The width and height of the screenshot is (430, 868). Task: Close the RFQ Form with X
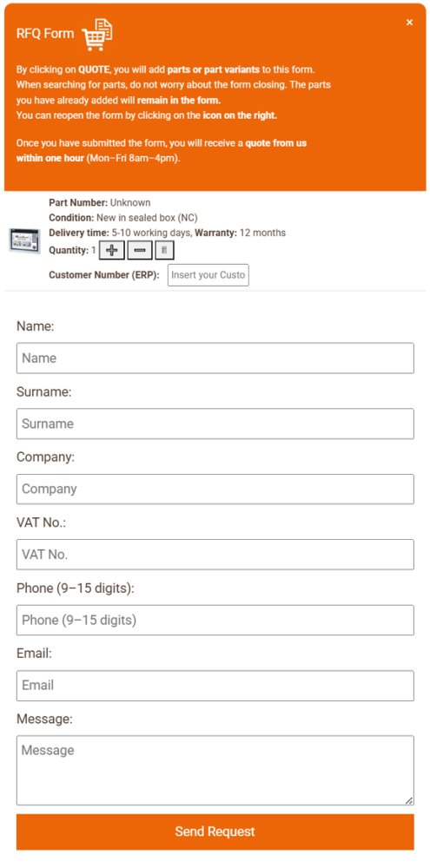pos(409,23)
